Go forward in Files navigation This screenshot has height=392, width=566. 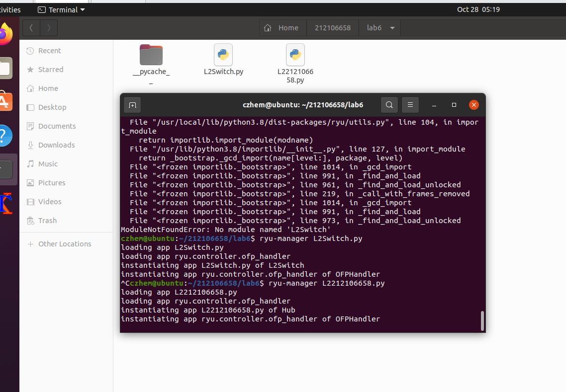[x=49, y=28]
